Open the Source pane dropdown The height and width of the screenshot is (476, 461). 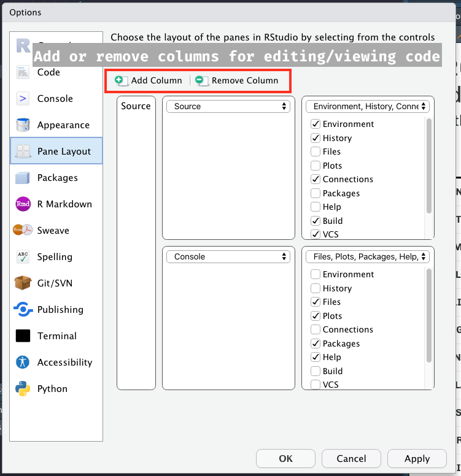pyautogui.click(x=228, y=106)
